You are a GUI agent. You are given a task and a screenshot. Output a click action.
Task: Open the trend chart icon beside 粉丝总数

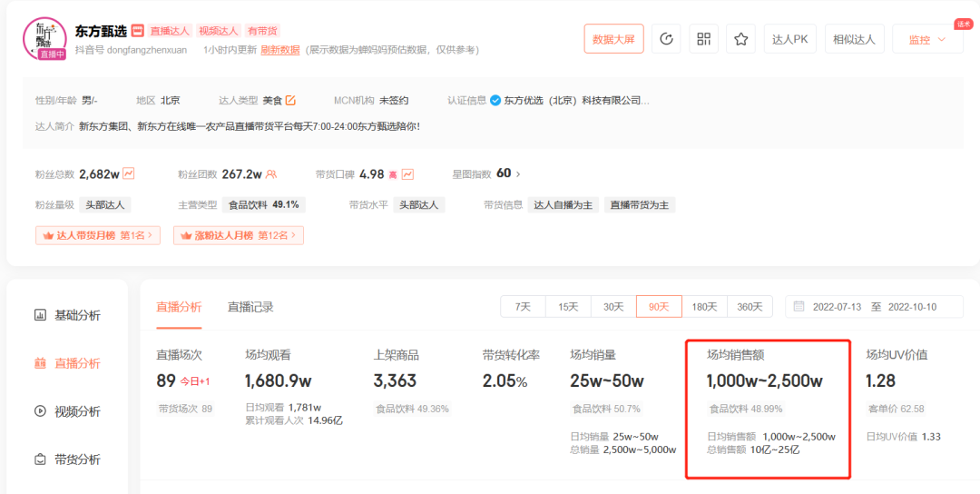tap(129, 173)
